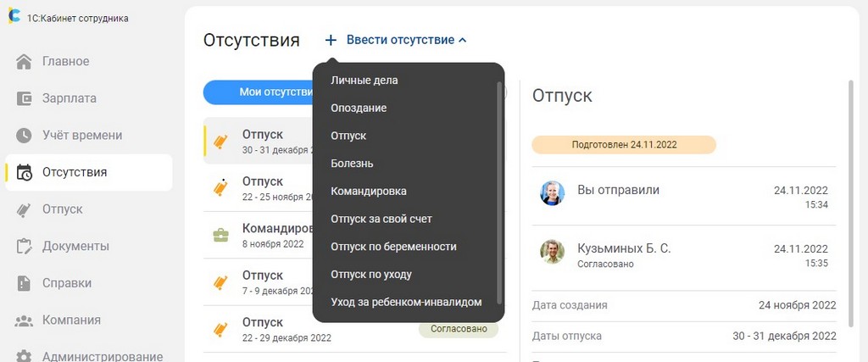Click the 1С:Кабинет сотрудника logo icon
Screen dimensions: 868x362
(14, 17)
